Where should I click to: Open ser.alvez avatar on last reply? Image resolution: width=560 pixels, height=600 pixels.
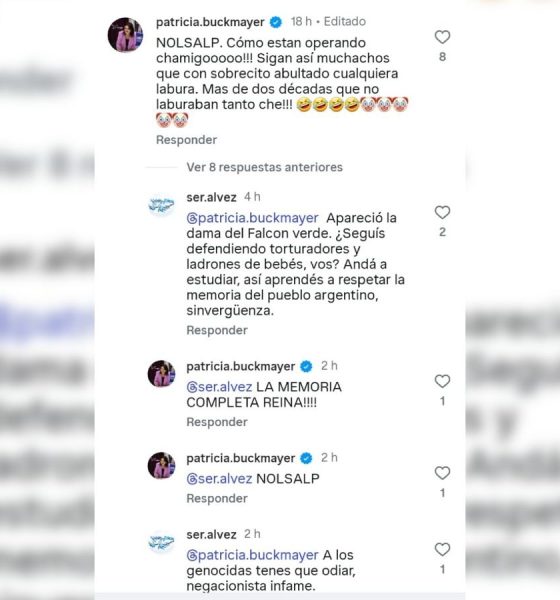pos(161,542)
